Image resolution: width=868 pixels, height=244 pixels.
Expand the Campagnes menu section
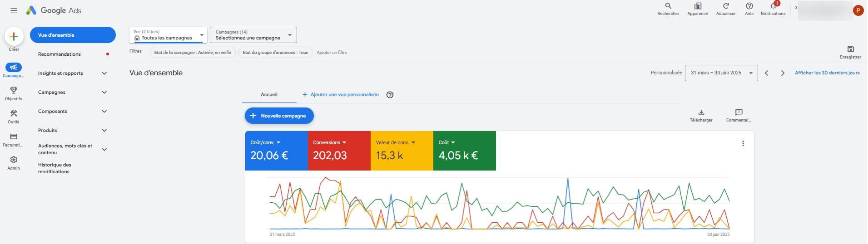[104, 93]
